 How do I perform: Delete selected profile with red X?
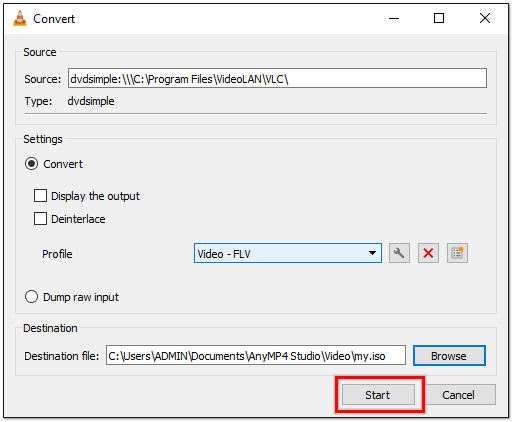point(428,254)
